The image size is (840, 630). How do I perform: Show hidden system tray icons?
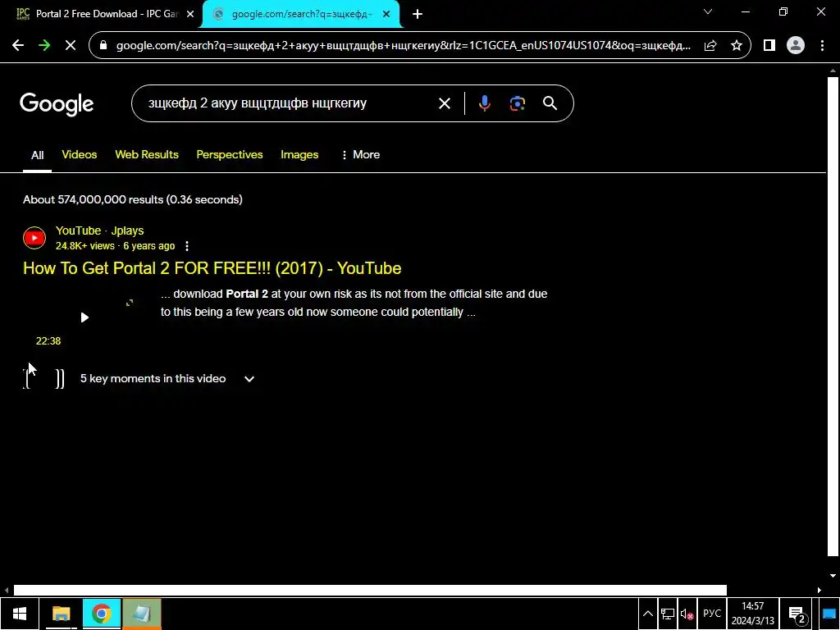coord(648,614)
